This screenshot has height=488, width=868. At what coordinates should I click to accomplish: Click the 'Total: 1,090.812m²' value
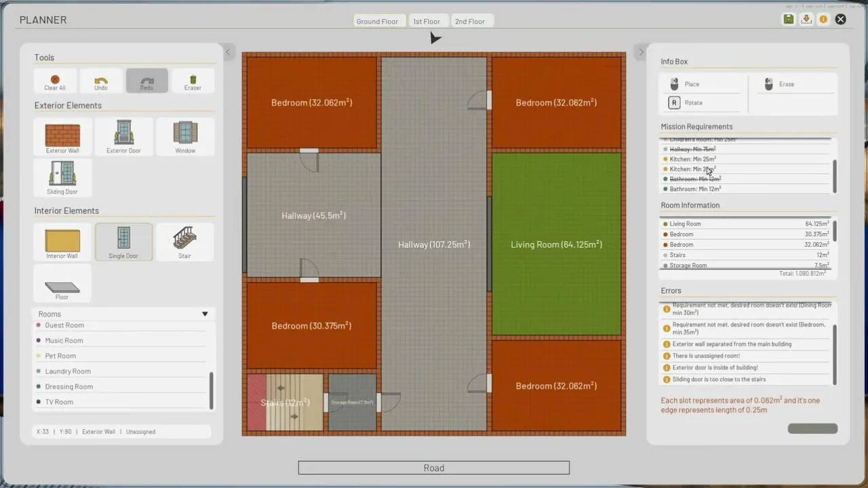tap(804, 274)
